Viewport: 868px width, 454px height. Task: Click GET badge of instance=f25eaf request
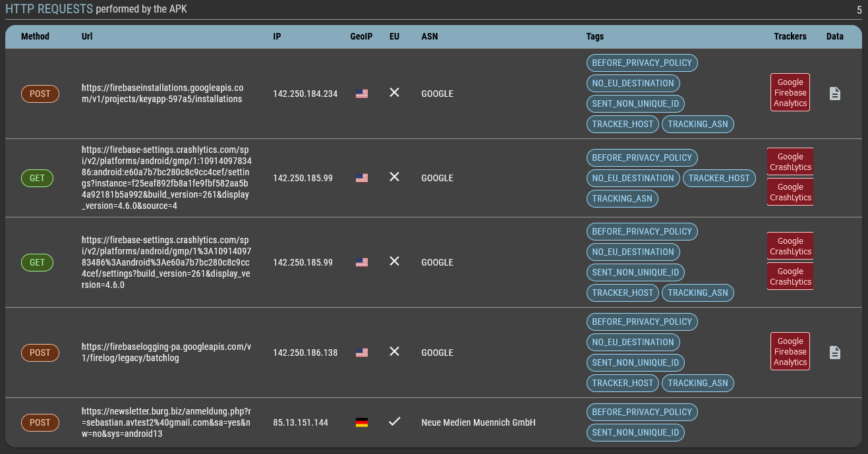(38, 178)
